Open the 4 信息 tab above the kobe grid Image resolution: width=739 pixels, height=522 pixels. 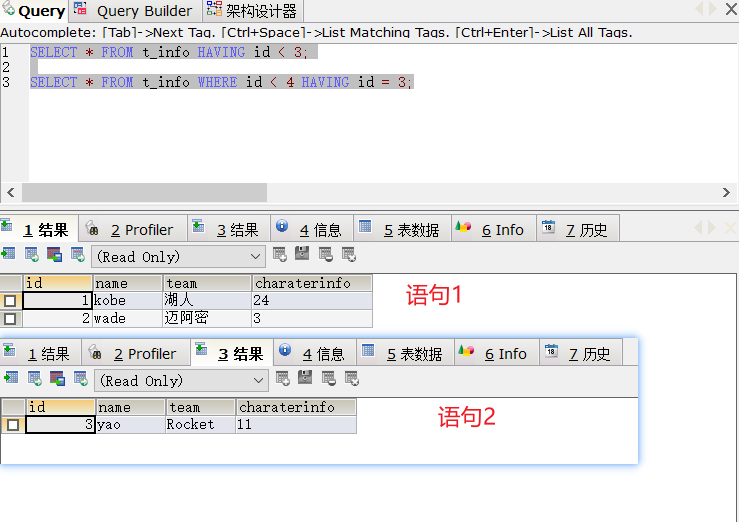coord(312,229)
